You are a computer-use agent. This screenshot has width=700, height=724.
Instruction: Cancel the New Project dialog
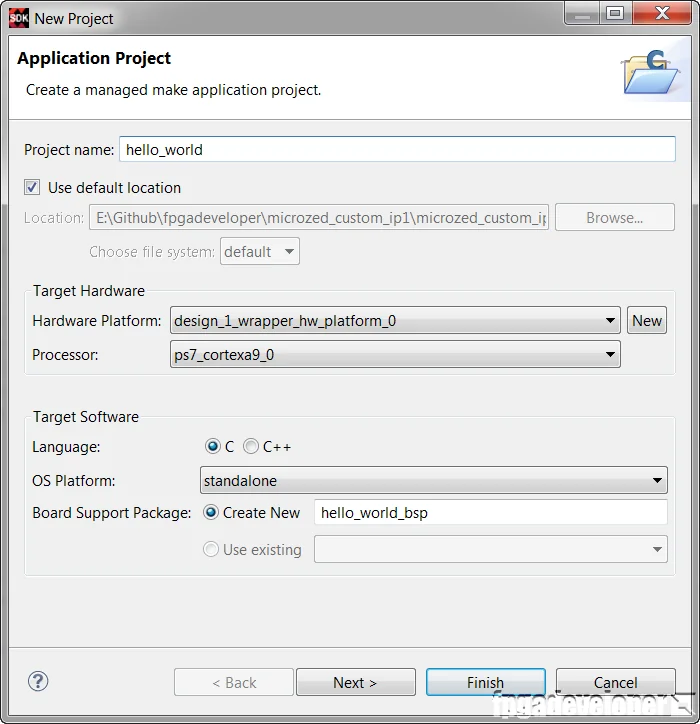616,682
